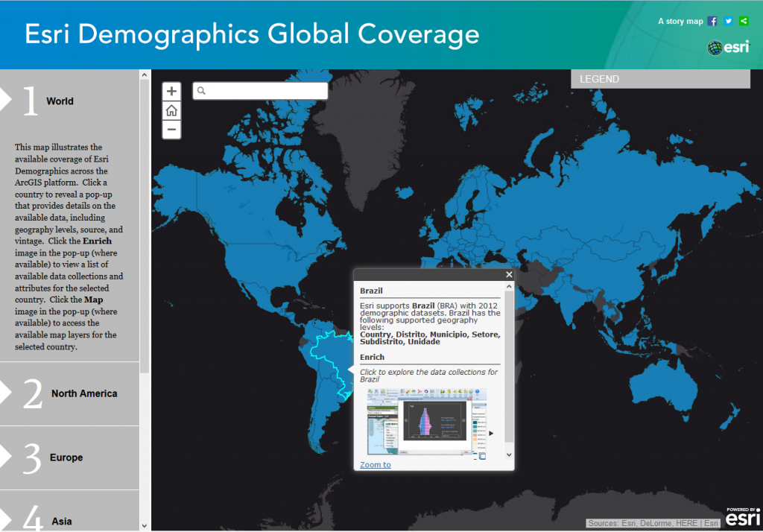Zoom out the map with minus button

[x=171, y=130]
